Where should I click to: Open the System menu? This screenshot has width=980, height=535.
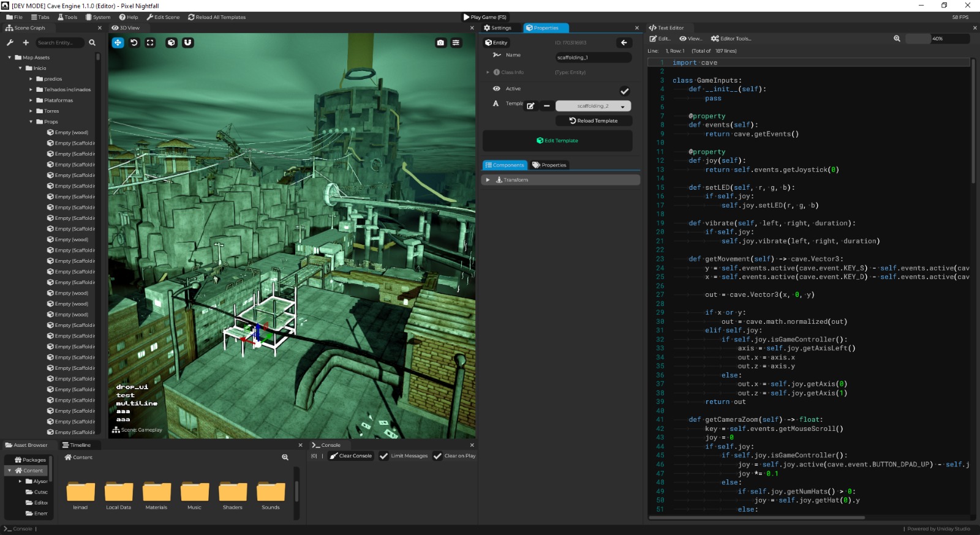98,17
